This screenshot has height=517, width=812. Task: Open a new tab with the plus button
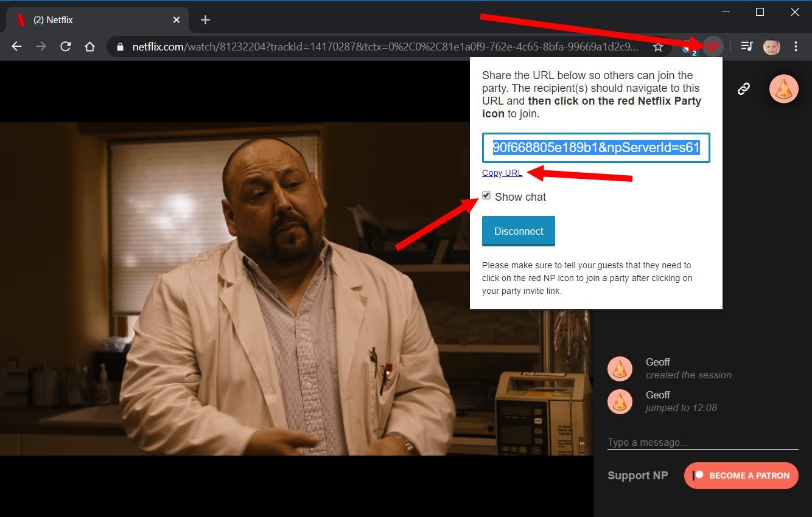point(205,19)
